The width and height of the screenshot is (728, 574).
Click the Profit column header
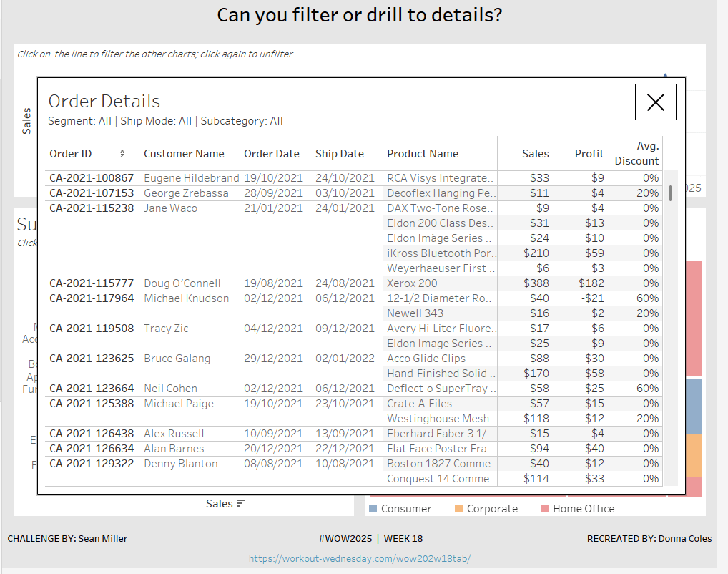[589, 154]
